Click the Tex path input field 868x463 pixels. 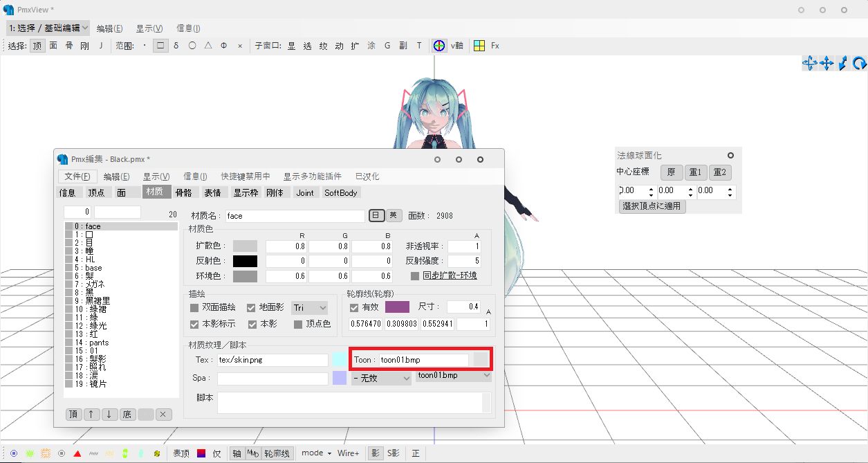coord(273,360)
